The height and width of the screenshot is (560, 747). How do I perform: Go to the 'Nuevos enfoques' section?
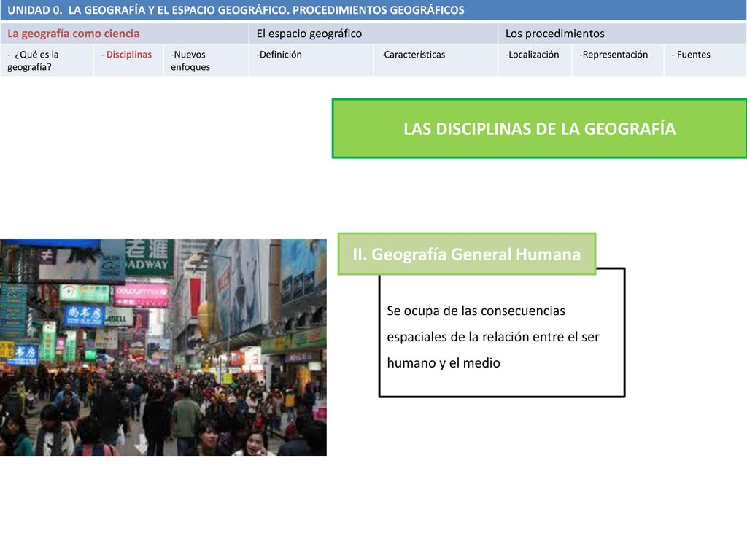pyautogui.click(x=206, y=61)
